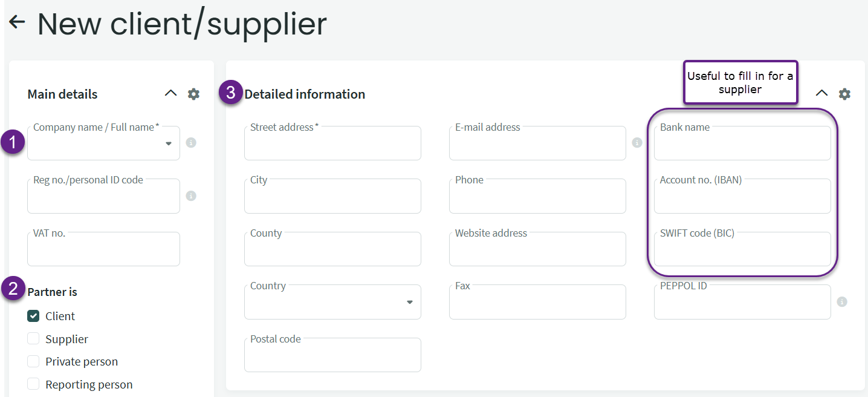Click info icon next to Company name field
The width and height of the screenshot is (868, 397).
point(191,143)
